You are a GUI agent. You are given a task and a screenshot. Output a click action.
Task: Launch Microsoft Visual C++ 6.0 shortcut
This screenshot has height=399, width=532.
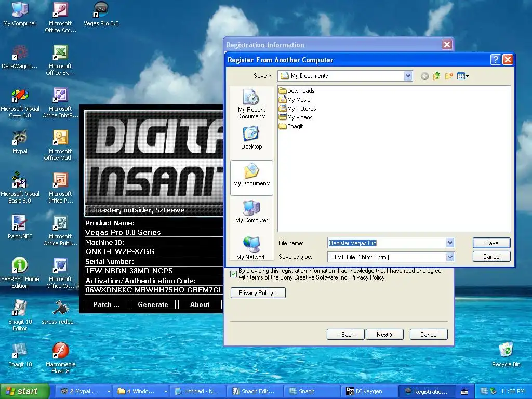20,102
